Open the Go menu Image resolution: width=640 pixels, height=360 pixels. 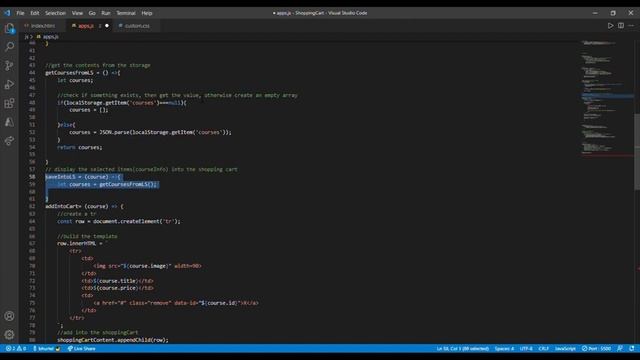click(x=92, y=13)
